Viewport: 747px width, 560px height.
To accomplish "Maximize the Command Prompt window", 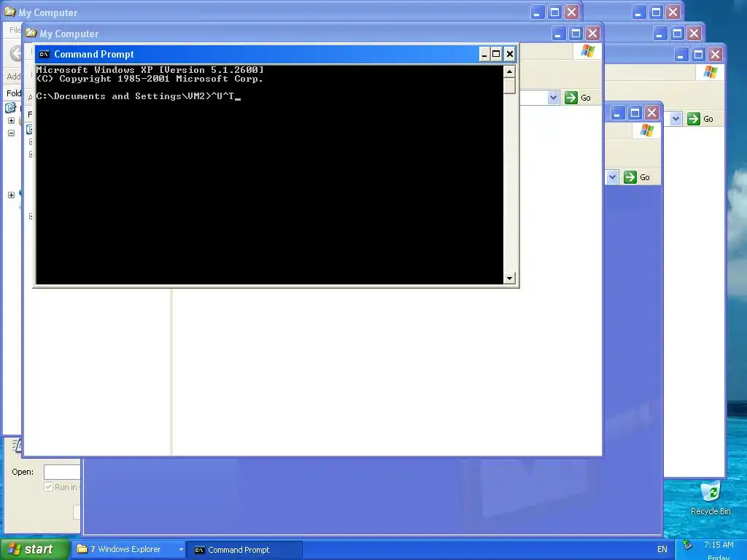I will pyautogui.click(x=496, y=54).
